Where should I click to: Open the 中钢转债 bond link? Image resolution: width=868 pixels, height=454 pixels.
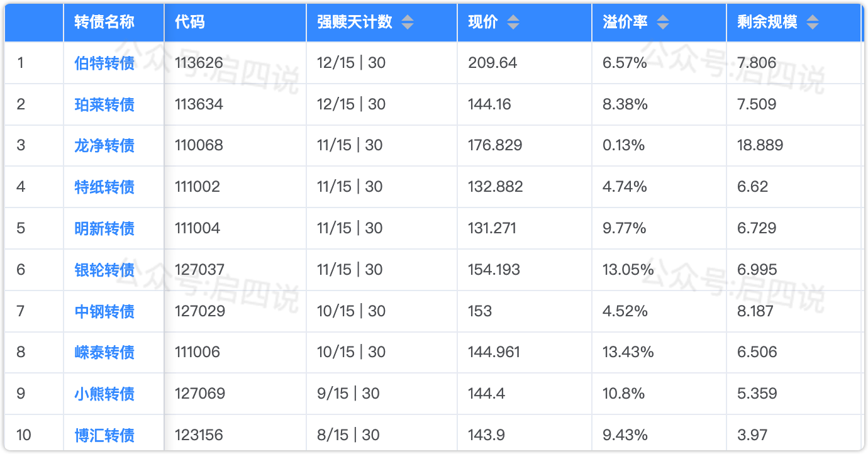pyautogui.click(x=104, y=311)
